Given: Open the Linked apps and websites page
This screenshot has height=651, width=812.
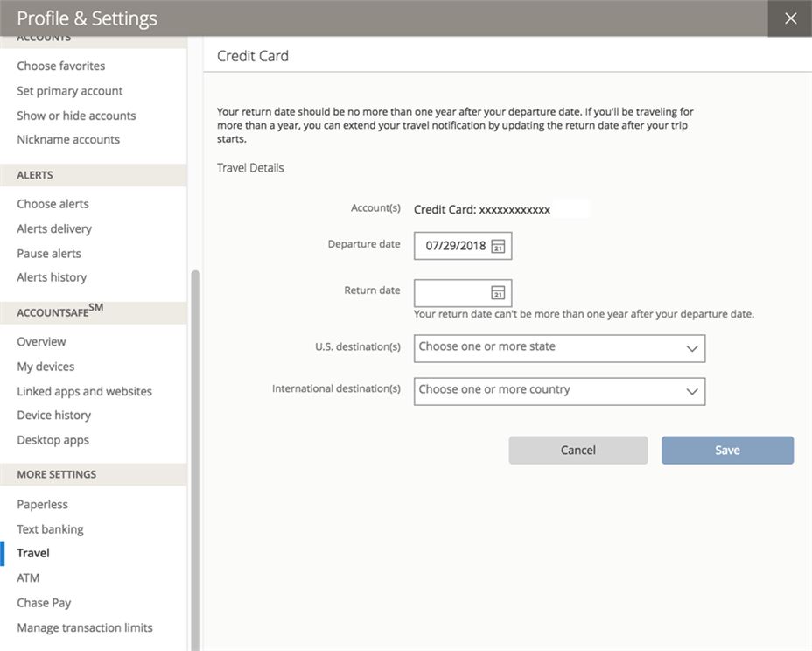Looking at the screenshot, I should pyautogui.click(x=84, y=390).
